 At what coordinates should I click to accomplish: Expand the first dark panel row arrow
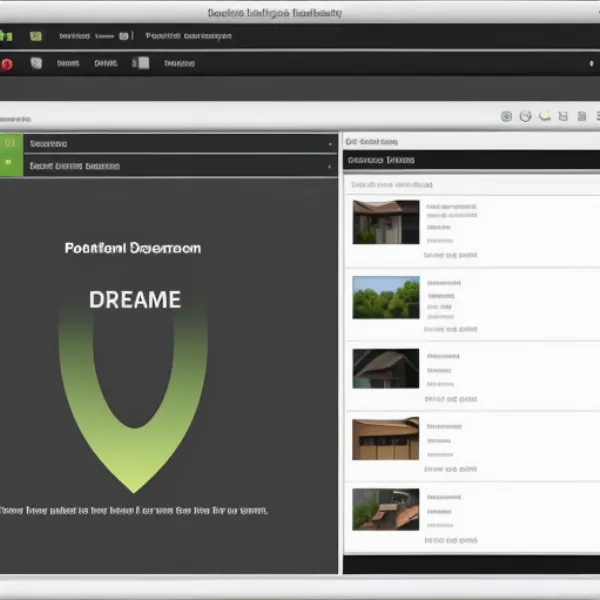tap(330, 144)
